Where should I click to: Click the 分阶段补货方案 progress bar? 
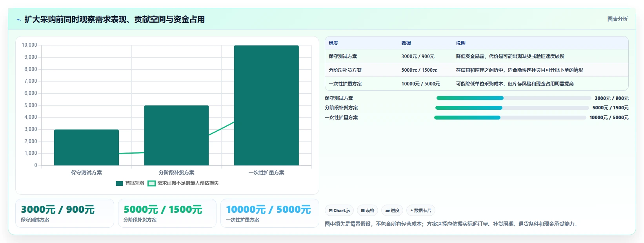[512, 108]
